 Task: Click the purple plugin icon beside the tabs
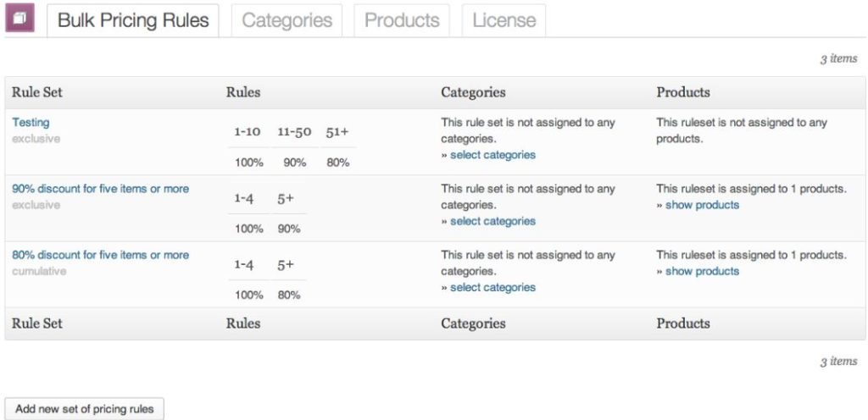(19, 19)
